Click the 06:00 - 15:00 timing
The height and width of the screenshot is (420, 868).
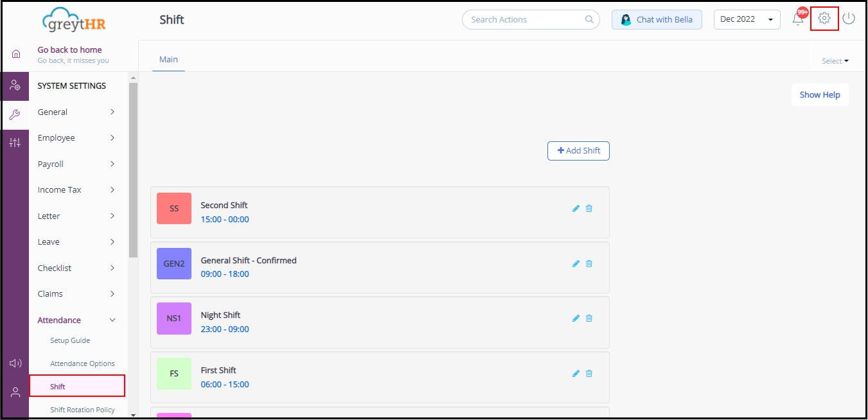coord(225,385)
